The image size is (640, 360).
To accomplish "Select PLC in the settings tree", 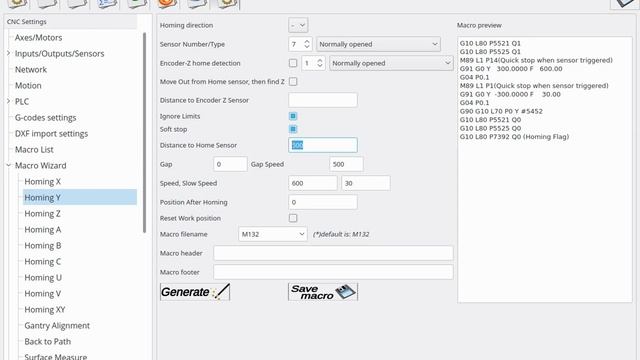I will [22, 101].
